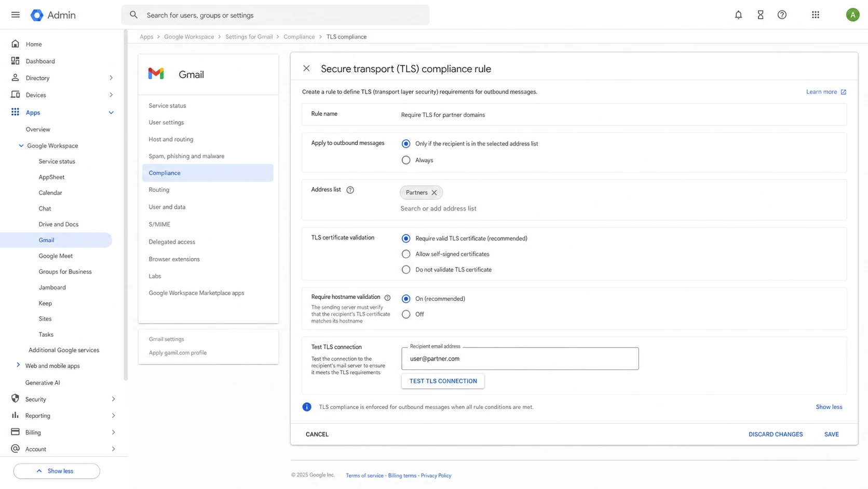868x489 pixels.
Task: Collapse the Apps section chevron
Action: 111,113
